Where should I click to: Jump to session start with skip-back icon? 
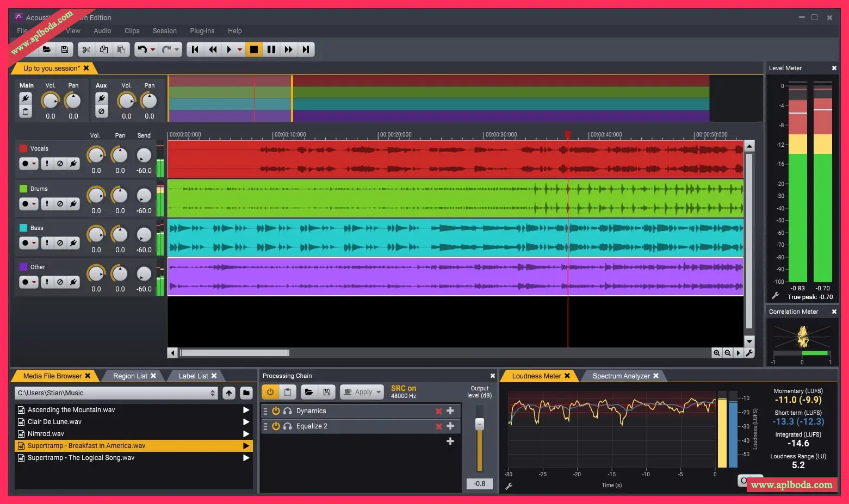click(x=195, y=49)
